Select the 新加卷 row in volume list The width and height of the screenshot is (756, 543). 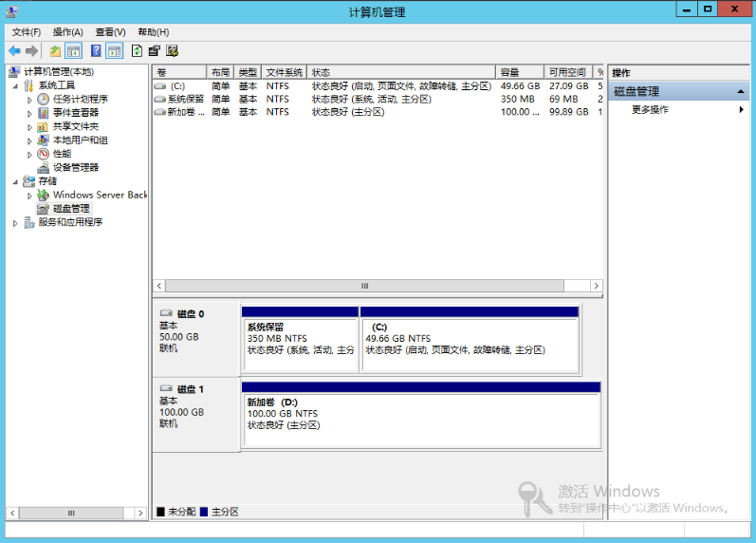[378, 112]
